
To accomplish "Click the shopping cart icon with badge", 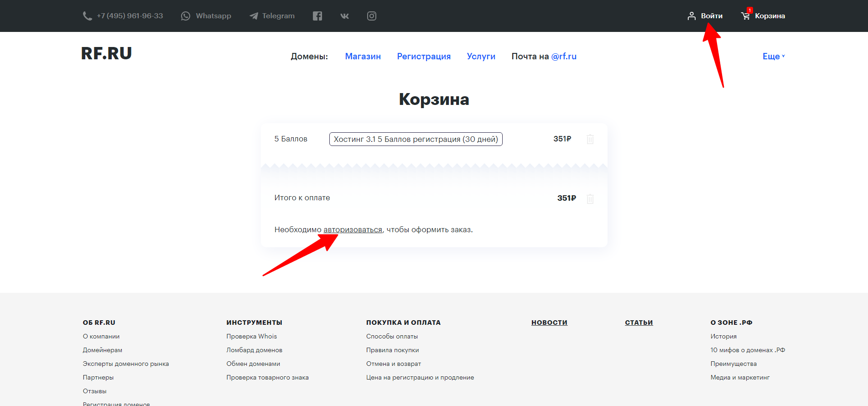I will click(x=746, y=16).
